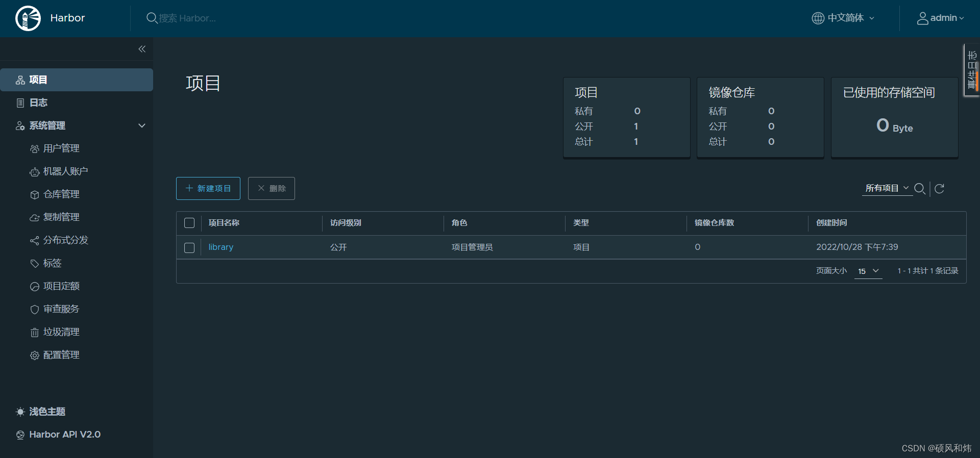Open Harbor API V2.0 link
Screen dimensions: 980x458
point(65,435)
